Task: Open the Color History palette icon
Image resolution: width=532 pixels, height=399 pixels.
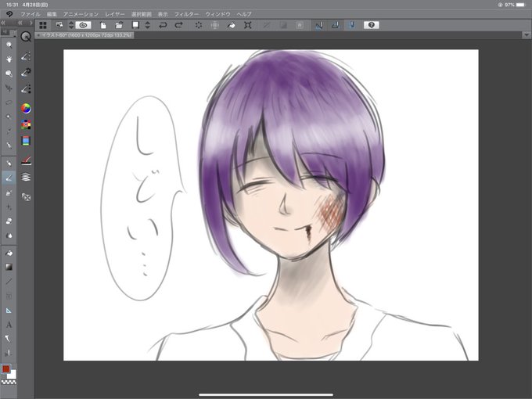Action: [x=26, y=141]
